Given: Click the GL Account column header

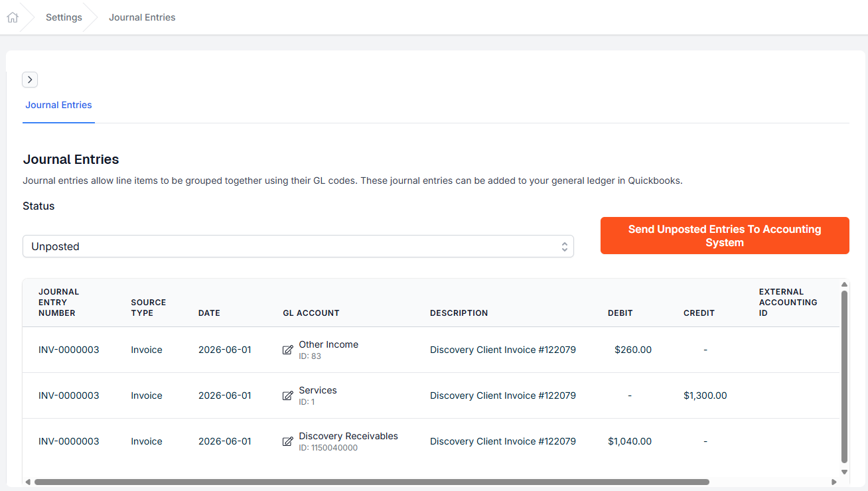Looking at the screenshot, I should point(311,313).
